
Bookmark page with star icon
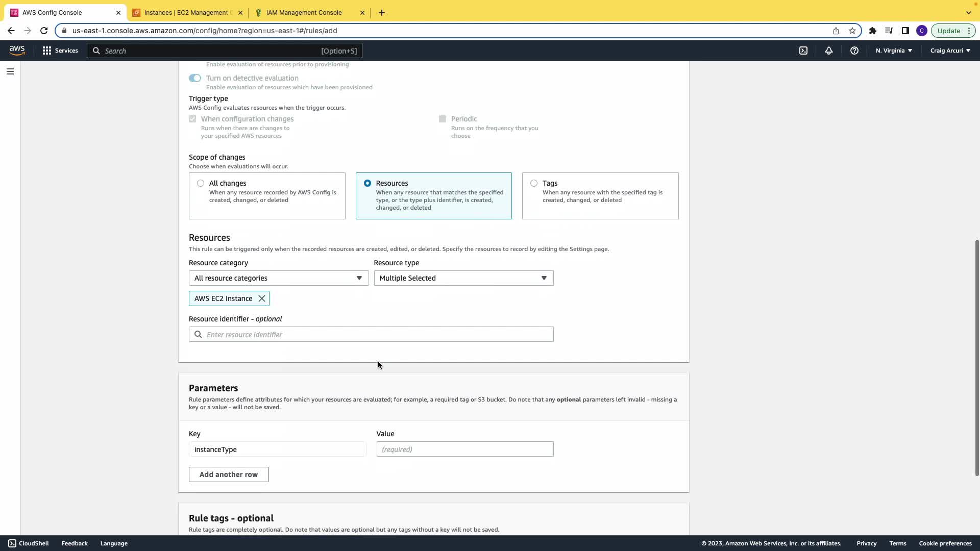point(852,31)
